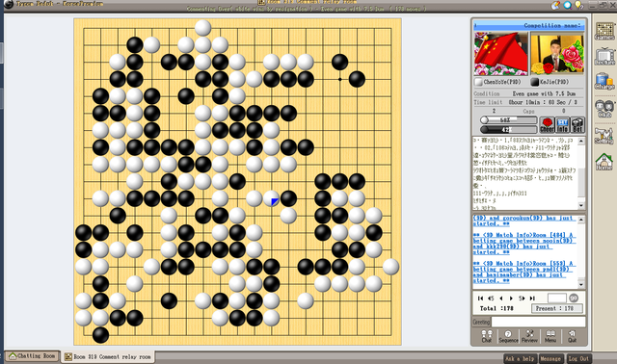Image resolution: width=617 pixels, height=364 pixels.
Task: Switch to the Chatting Room tab
Action: pyautogui.click(x=32, y=356)
